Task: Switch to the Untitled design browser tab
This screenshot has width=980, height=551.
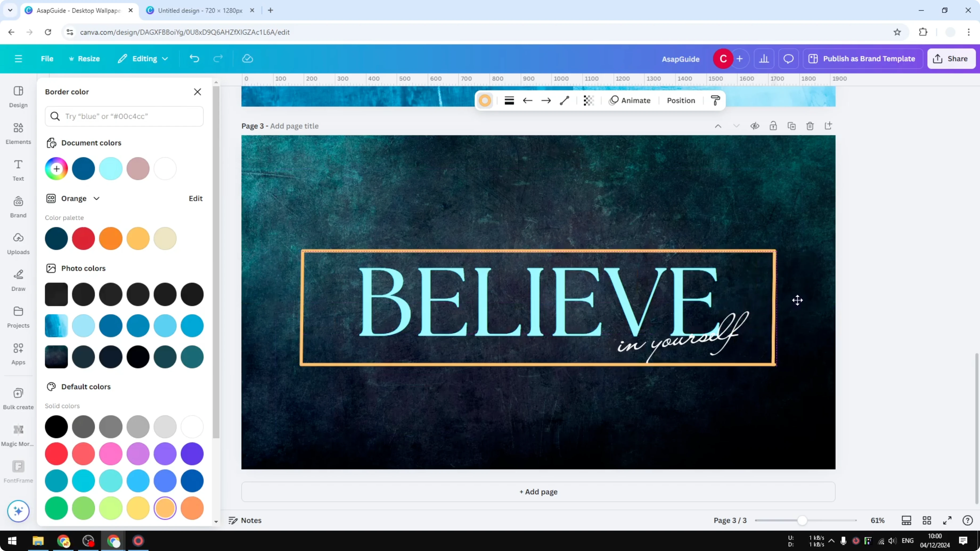Action: (198, 10)
